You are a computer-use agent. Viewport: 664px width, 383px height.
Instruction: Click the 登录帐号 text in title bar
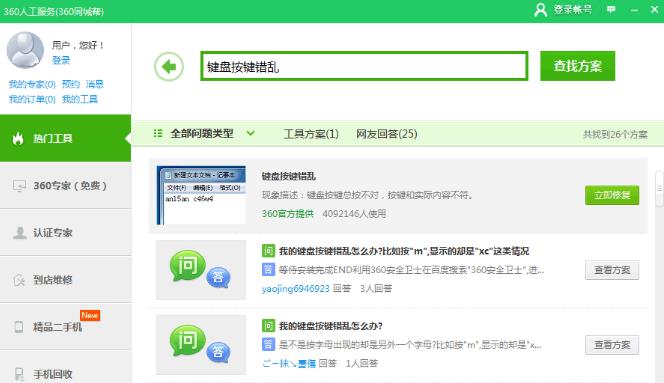click(573, 9)
